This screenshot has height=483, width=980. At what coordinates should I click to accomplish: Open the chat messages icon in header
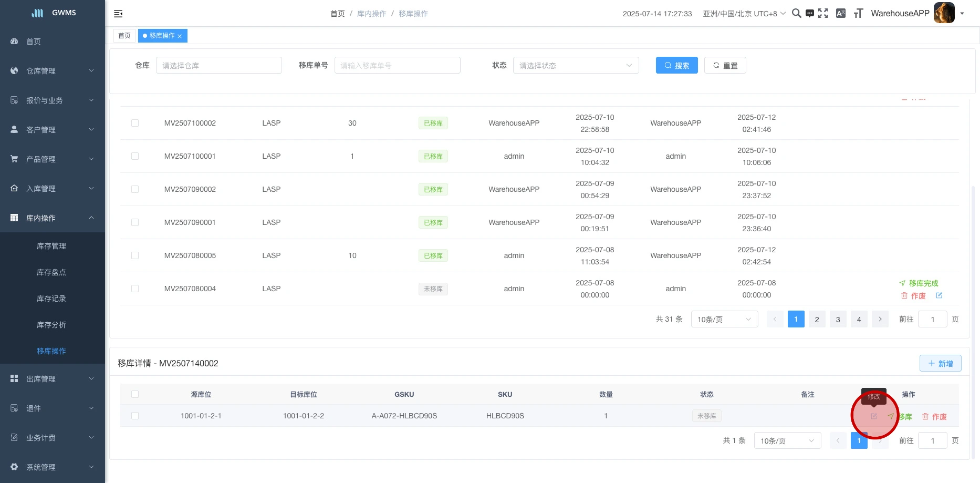coord(810,14)
